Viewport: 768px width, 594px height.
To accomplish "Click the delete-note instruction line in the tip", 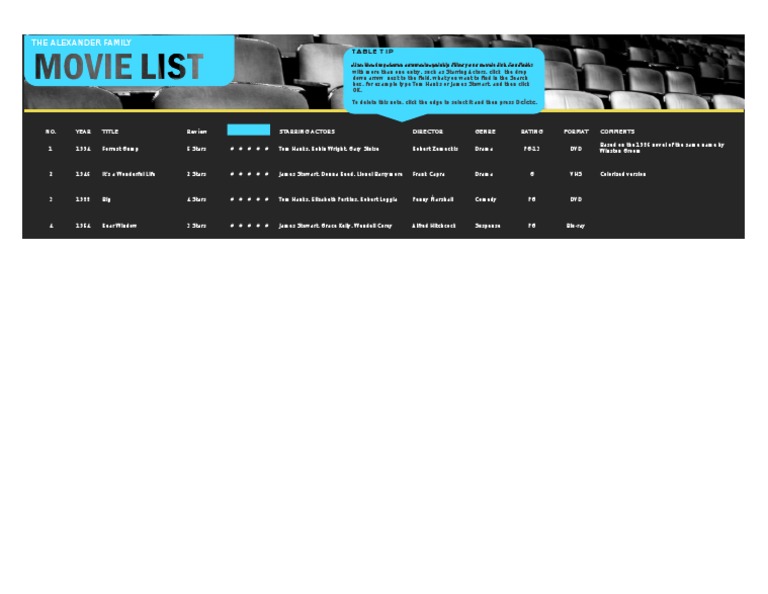I will [x=444, y=102].
